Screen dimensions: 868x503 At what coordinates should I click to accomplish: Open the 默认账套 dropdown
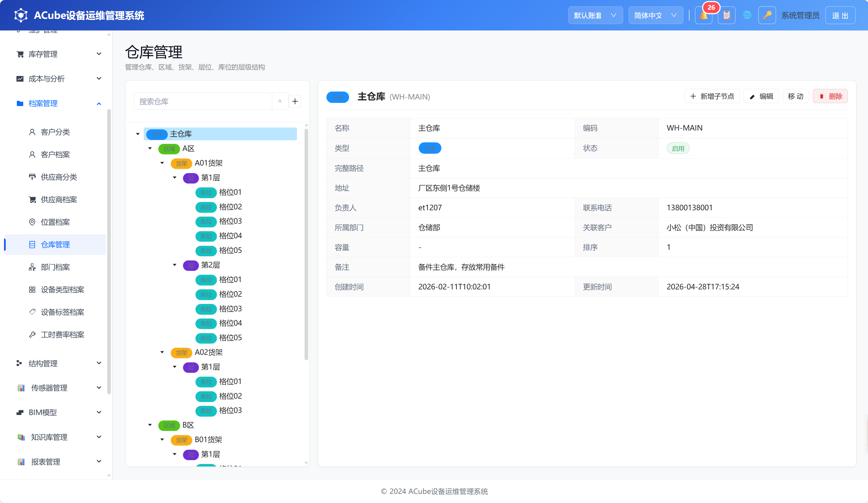595,16
